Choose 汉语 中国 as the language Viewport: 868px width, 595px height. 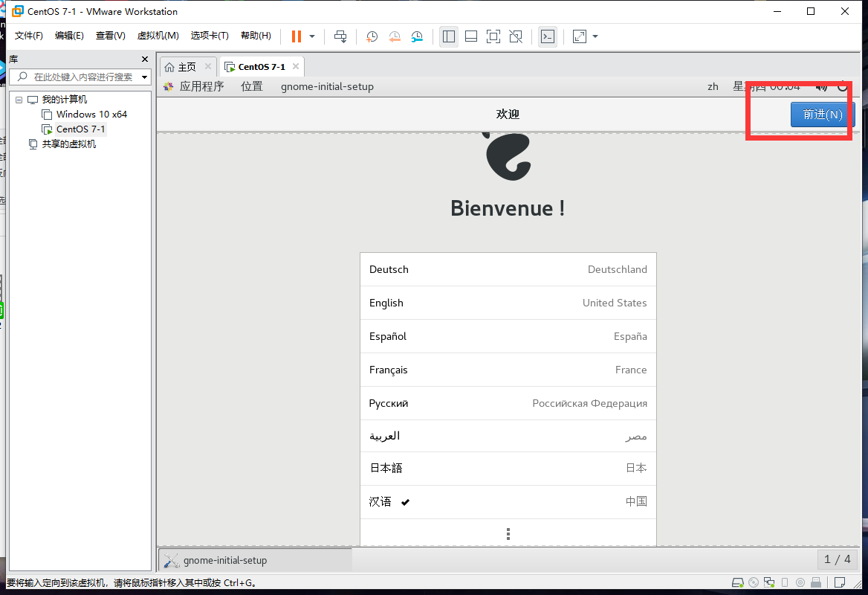(508, 502)
